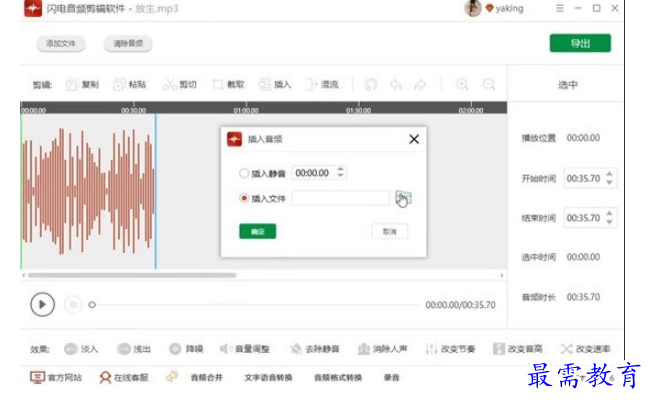This screenshot has width=649, height=407.
Task: Apply the 淡出 fade-out effect
Action: tap(134, 349)
